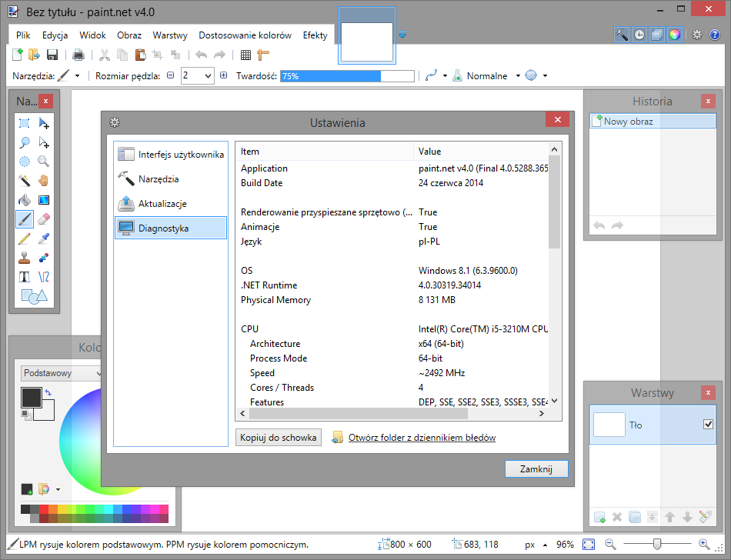The image size is (731, 560).
Task: Pick red swatch from color palette
Action: (44, 509)
